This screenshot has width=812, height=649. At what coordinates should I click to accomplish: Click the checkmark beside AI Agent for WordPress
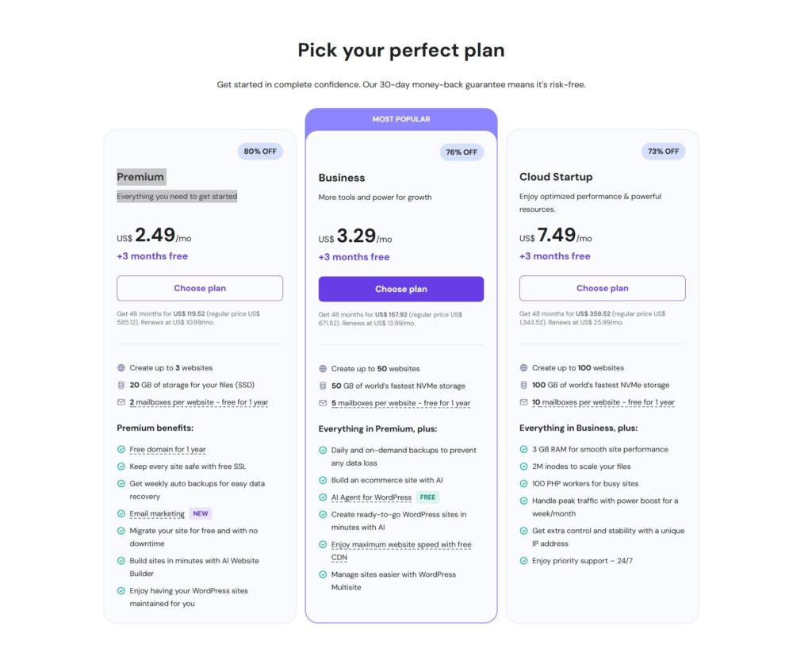(x=323, y=497)
